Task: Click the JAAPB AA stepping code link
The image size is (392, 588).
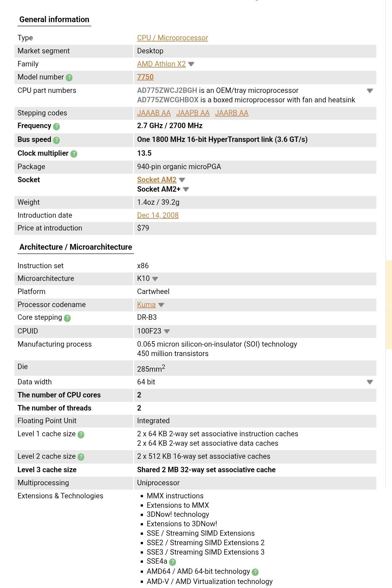Action: pos(193,113)
